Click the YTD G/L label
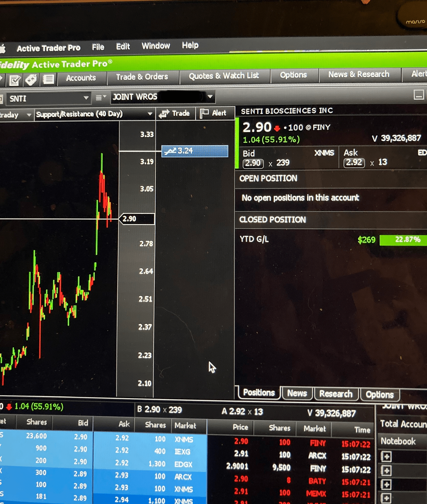 pyautogui.click(x=254, y=239)
